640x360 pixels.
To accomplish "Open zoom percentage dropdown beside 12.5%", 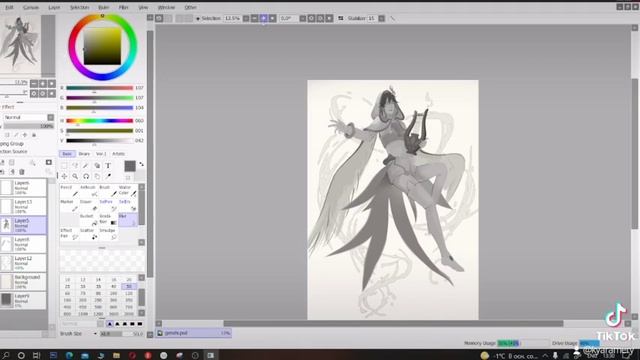I will tap(246, 18).
